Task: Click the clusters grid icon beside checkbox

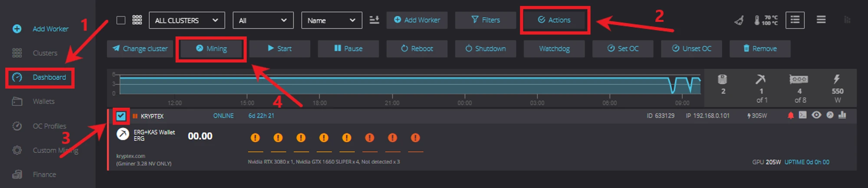Action: click(x=137, y=20)
